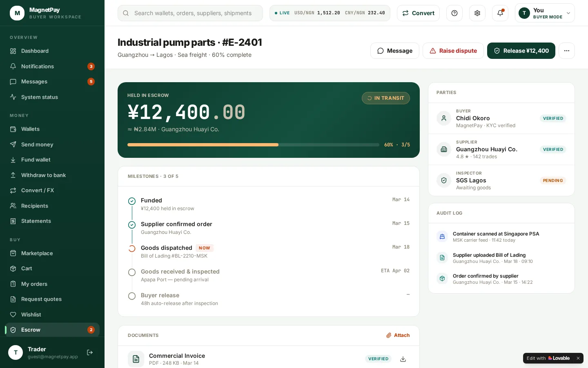Click the Buyer release milestone circle

(x=132, y=296)
